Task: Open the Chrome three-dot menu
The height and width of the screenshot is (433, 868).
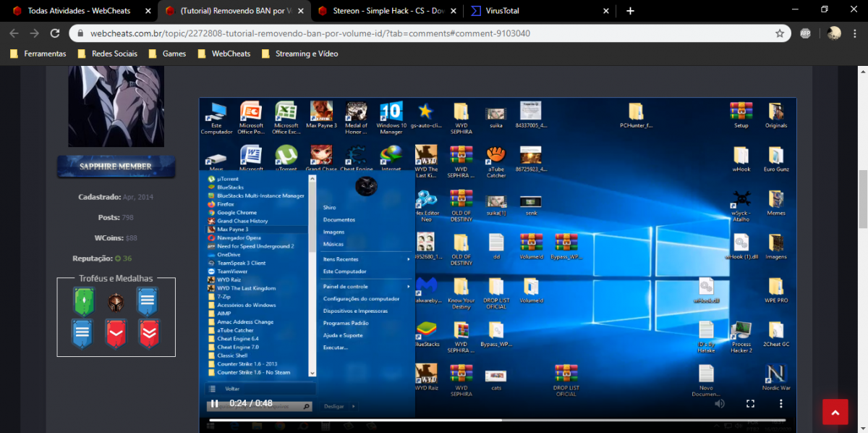Action: (855, 33)
